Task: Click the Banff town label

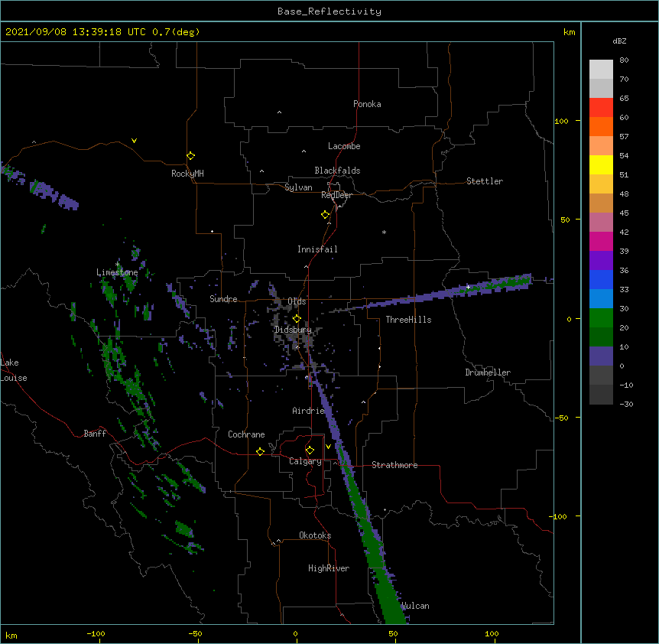Action: [95, 434]
